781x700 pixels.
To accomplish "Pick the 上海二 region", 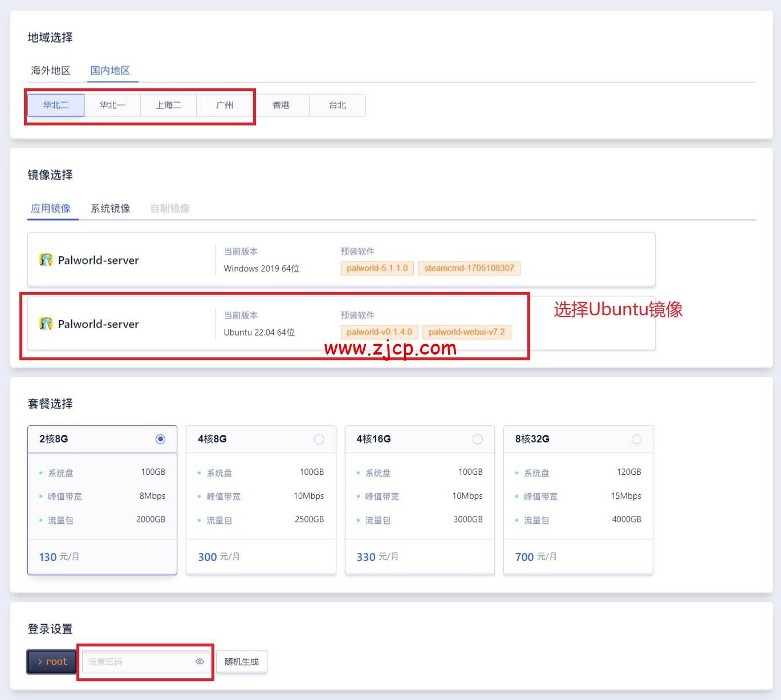I will click(x=168, y=105).
